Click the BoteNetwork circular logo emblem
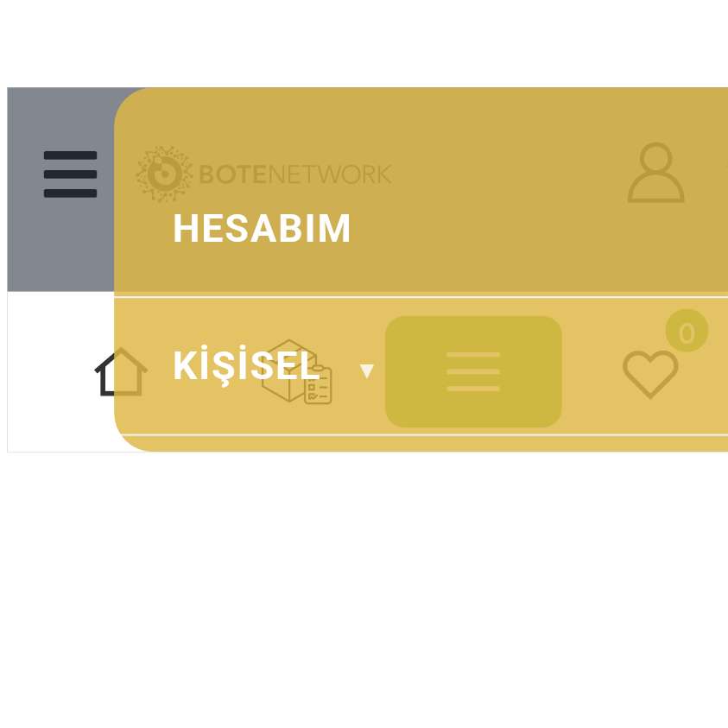Screen dimensions: 728x728 [164, 174]
